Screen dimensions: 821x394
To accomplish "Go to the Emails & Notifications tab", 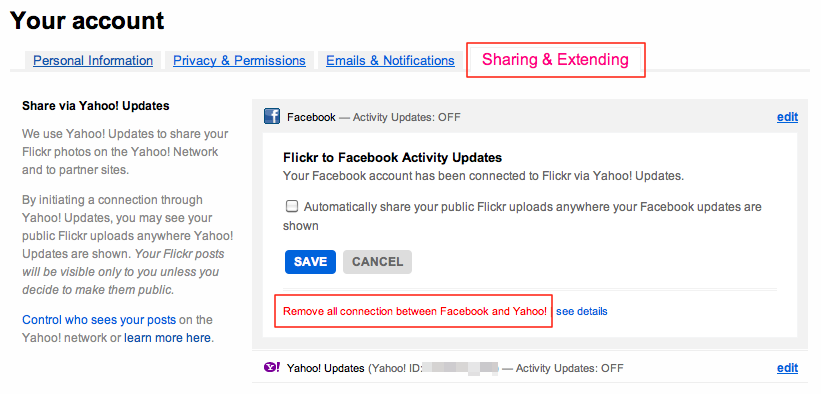I will click(391, 61).
